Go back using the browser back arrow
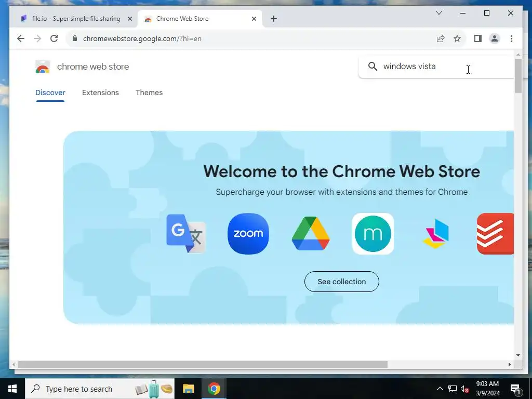532x399 pixels. pyautogui.click(x=21, y=38)
